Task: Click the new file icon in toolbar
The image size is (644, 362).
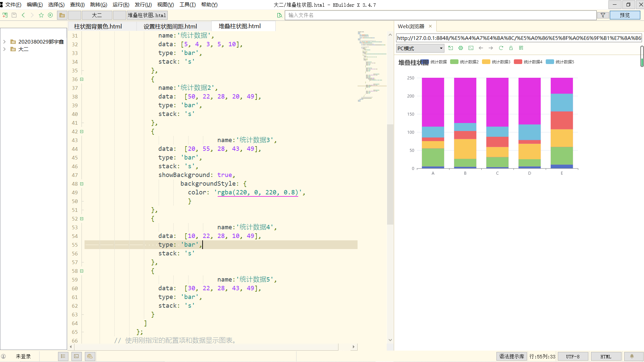Action: 5,15
